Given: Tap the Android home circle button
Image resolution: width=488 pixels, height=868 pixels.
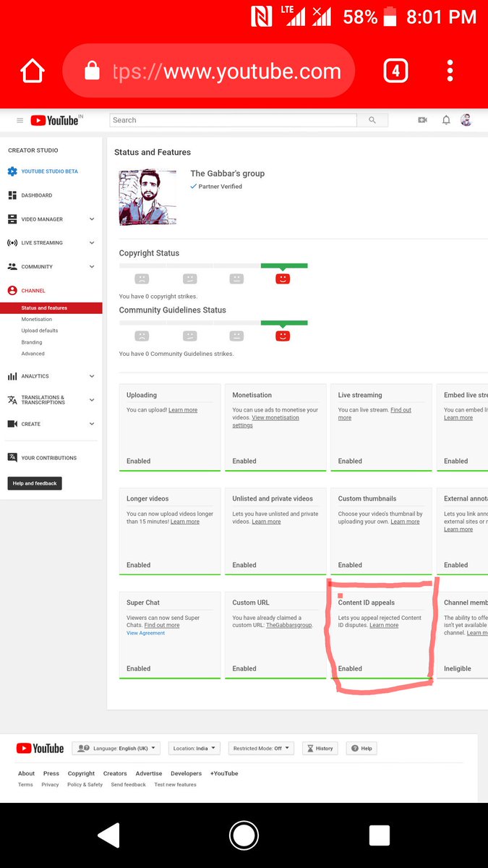Looking at the screenshot, I should coord(244,835).
